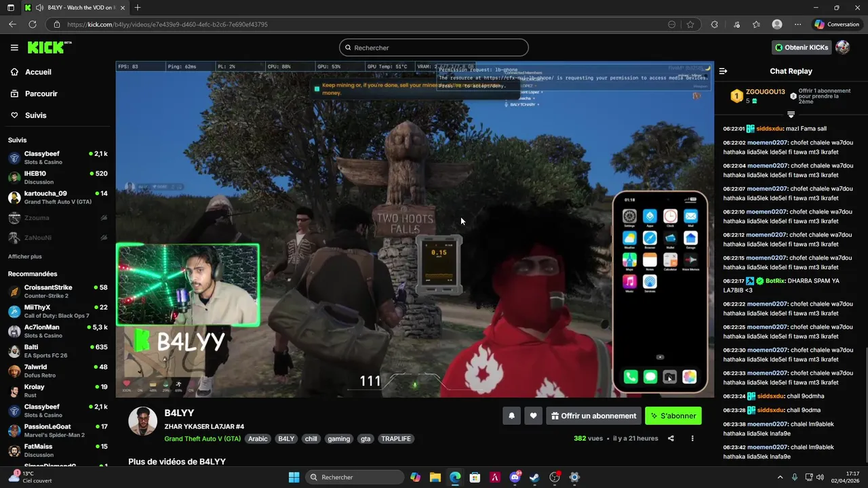The height and width of the screenshot is (488, 868).
Task: Open a new browser tab
Action: tap(138, 7)
